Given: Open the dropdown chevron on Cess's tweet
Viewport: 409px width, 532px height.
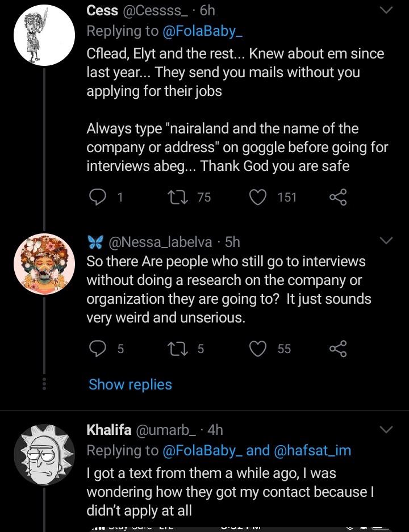Looking at the screenshot, I should (x=386, y=11).
